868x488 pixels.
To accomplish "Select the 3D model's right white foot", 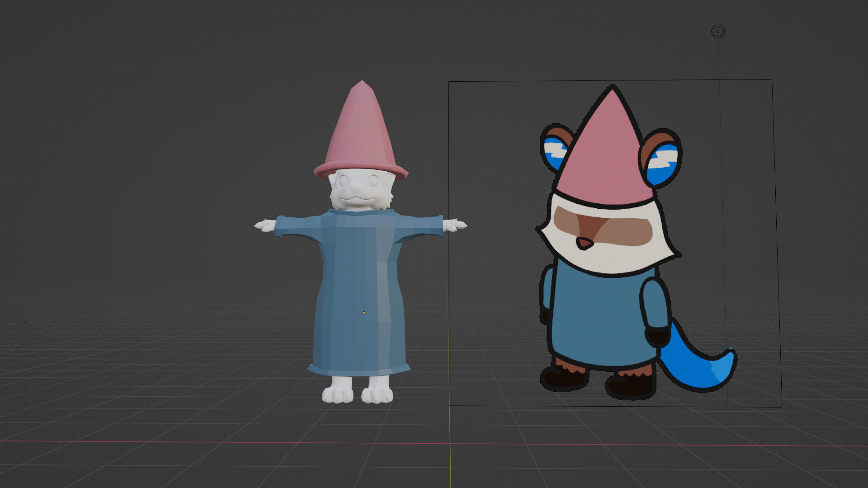I will click(x=377, y=391).
